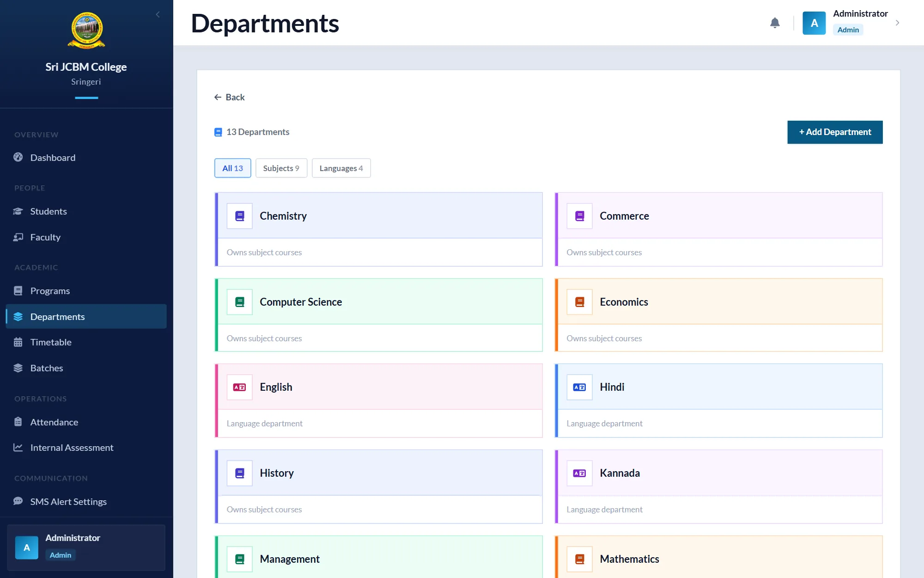The image size is (924, 578).
Task: Select the All 13 filter tab
Action: (232, 168)
